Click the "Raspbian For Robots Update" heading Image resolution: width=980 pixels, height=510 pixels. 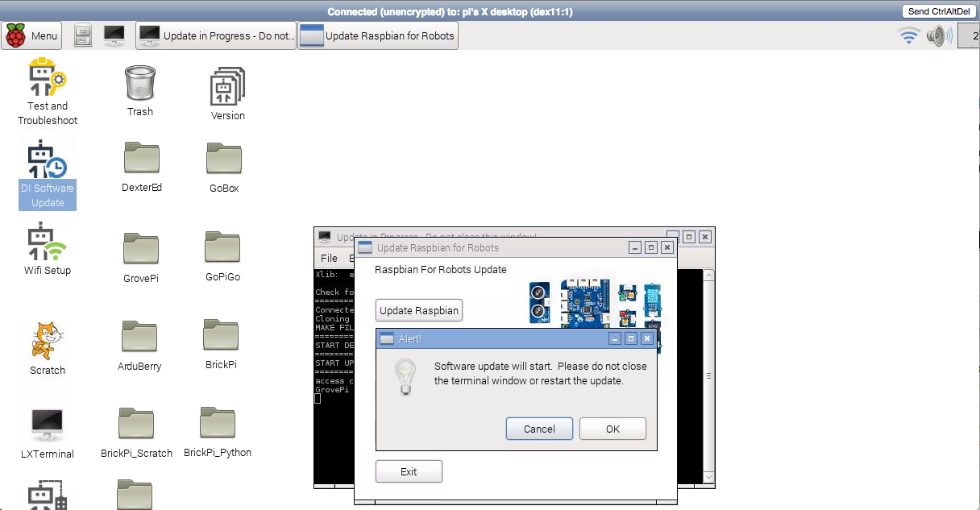(441, 270)
